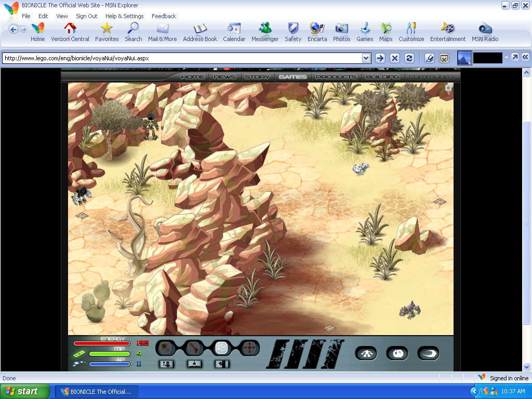The width and height of the screenshot is (532, 399).
Task: Click the first small inventory button under skills
Action: pos(167,364)
